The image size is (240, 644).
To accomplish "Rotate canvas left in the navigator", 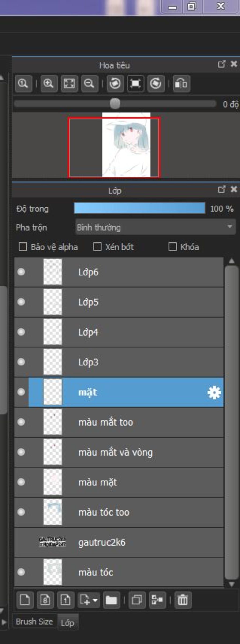I will 115,83.
